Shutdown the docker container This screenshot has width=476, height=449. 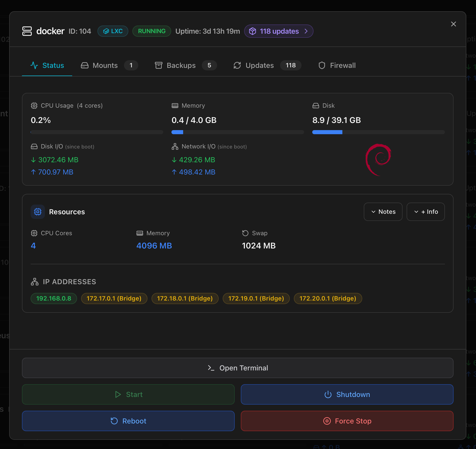(347, 394)
